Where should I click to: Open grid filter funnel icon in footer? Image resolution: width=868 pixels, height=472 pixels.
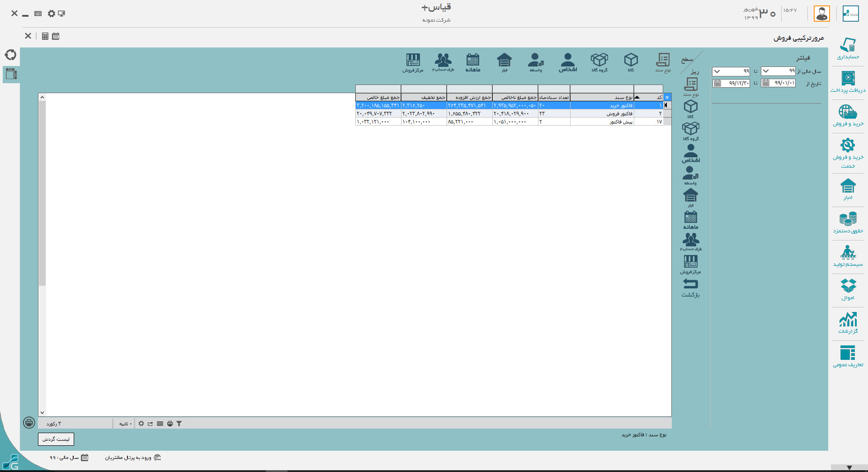179,424
